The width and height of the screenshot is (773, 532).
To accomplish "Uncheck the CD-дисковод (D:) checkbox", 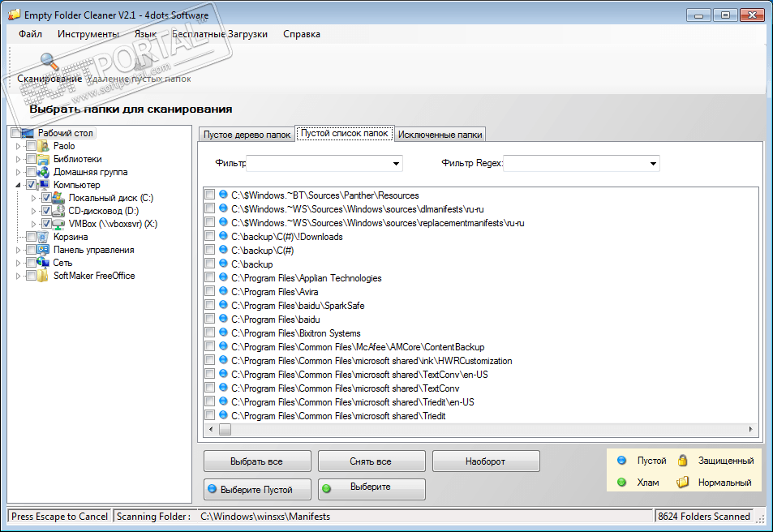I will tap(46, 211).
